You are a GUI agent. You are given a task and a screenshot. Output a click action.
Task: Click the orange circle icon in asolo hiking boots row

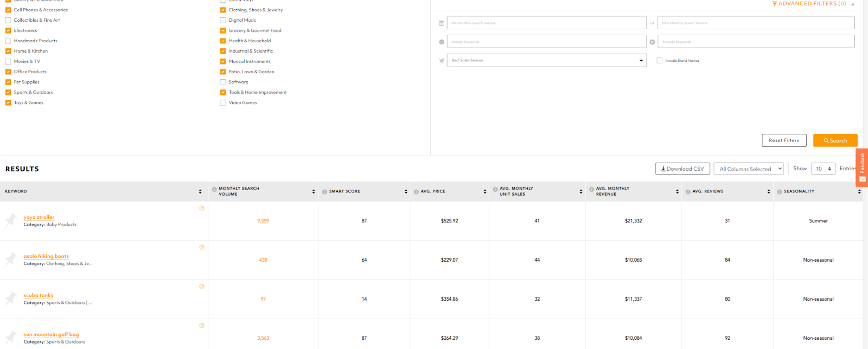pyautogui.click(x=202, y=247)
